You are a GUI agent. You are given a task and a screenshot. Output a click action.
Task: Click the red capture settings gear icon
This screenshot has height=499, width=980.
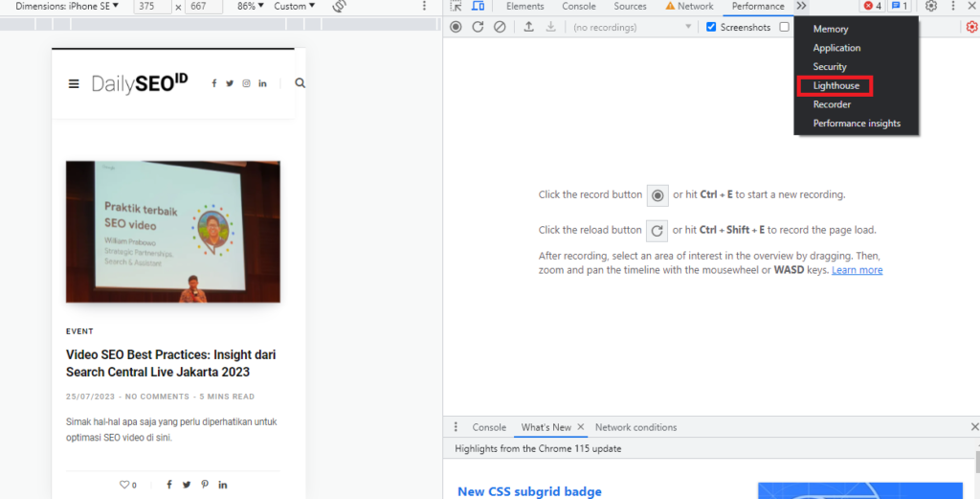click(972, 27)
